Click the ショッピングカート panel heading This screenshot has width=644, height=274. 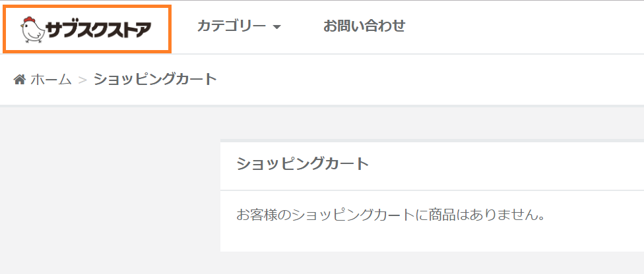302,164
